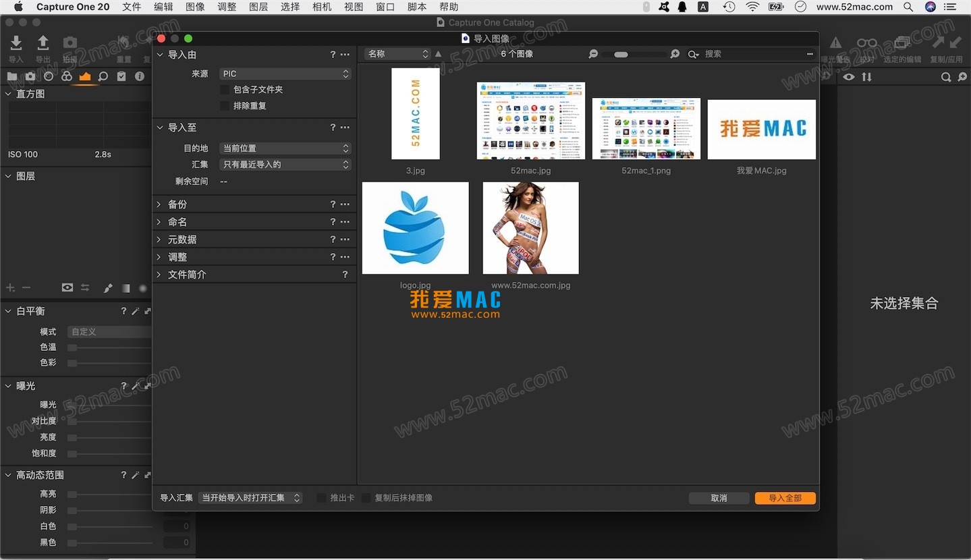The width and height of the screenshot is (971, 560).
Task: Toggle the eye icon in browser panel
Action: pyautogui.click(x=849, y=77)
